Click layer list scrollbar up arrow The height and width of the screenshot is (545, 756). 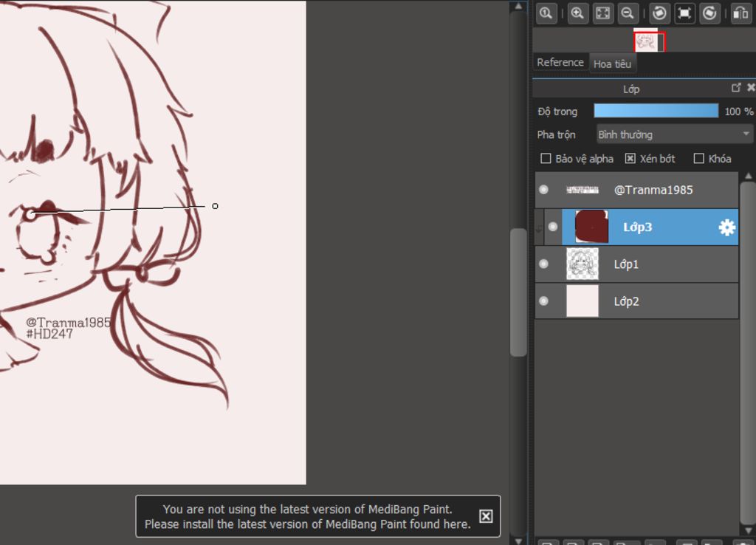click(x=748, y=176)
